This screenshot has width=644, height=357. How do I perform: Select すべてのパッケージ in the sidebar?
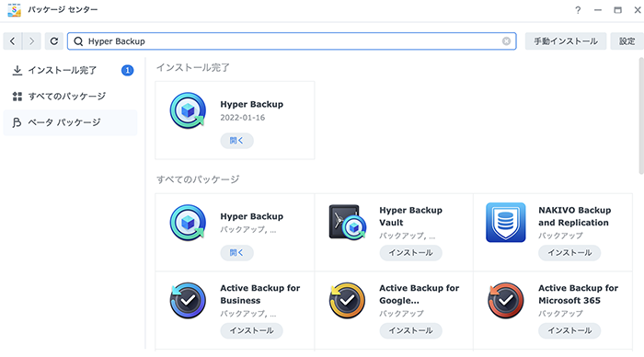tap(70, 96)
